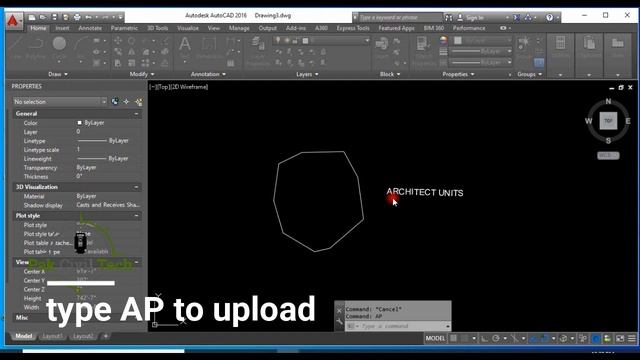Open the Parametric ribbon tab
Screen dimensions: 640x360
(124, 28)
